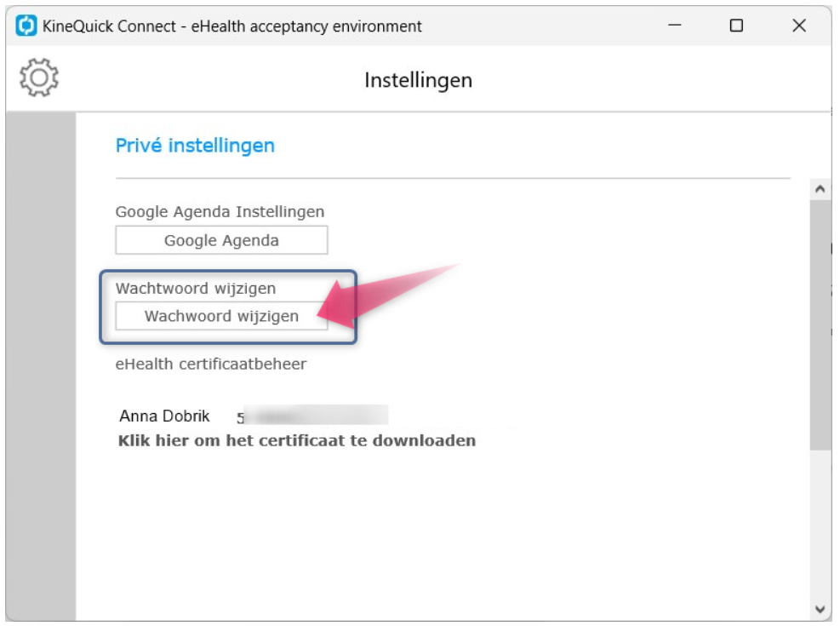Click the vertical scrollbar thumb
840x626 pixels.
point(820,324)
